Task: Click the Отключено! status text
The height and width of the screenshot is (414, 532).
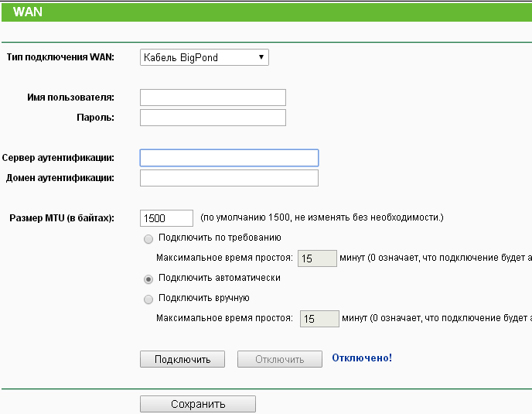Action: [362, 358]
